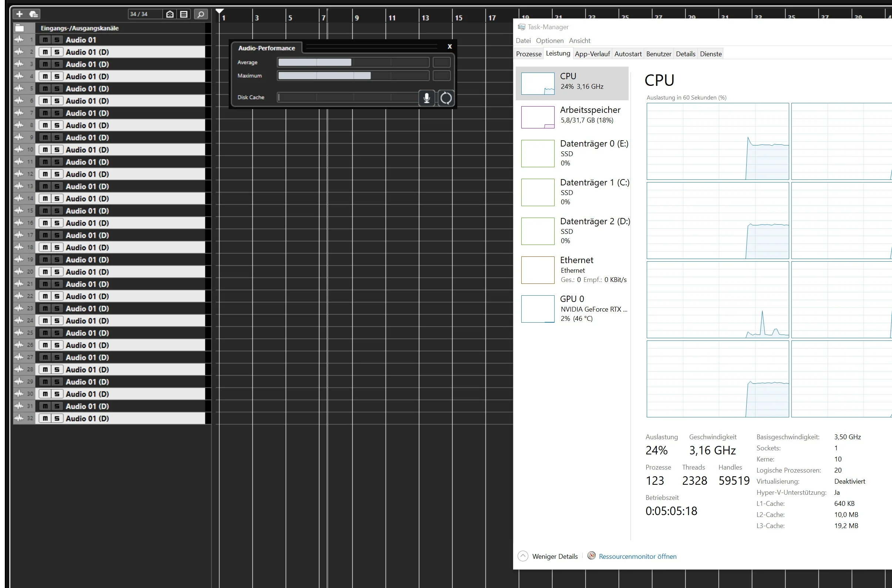Click the circular reset icon in Audio-Performance
Screen dimensions: 892x588
click(x=446, y=98)
